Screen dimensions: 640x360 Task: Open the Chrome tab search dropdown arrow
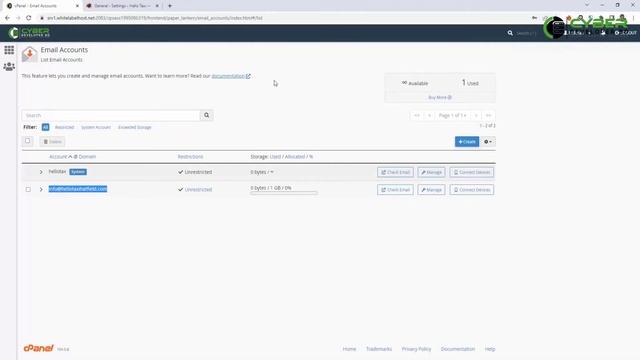[587, 5]
